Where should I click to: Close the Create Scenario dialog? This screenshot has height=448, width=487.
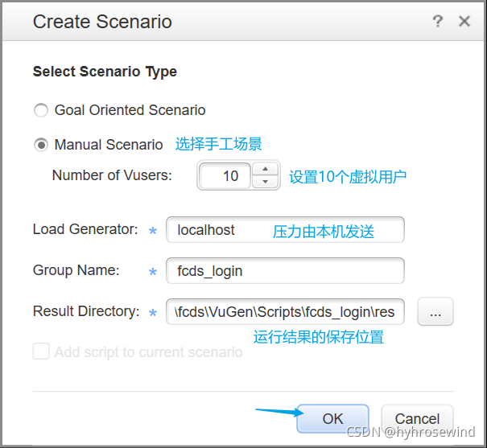coord(464,22)
